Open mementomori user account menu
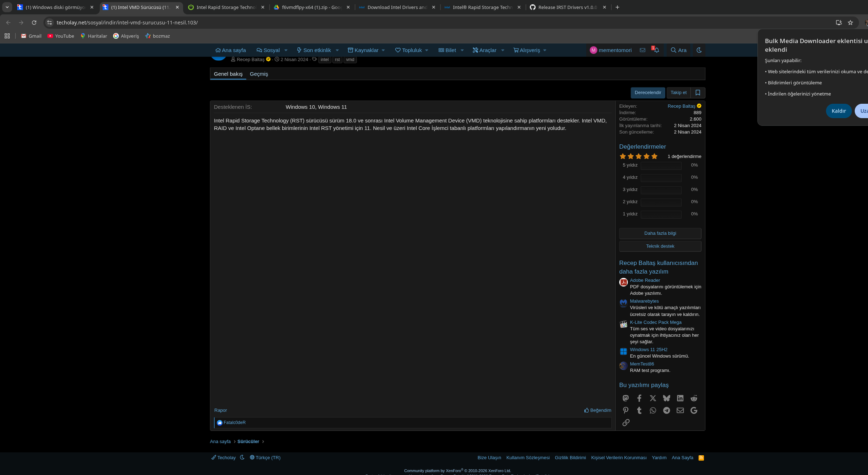Screen dimensions: 868x475 (x=611, y=50)
